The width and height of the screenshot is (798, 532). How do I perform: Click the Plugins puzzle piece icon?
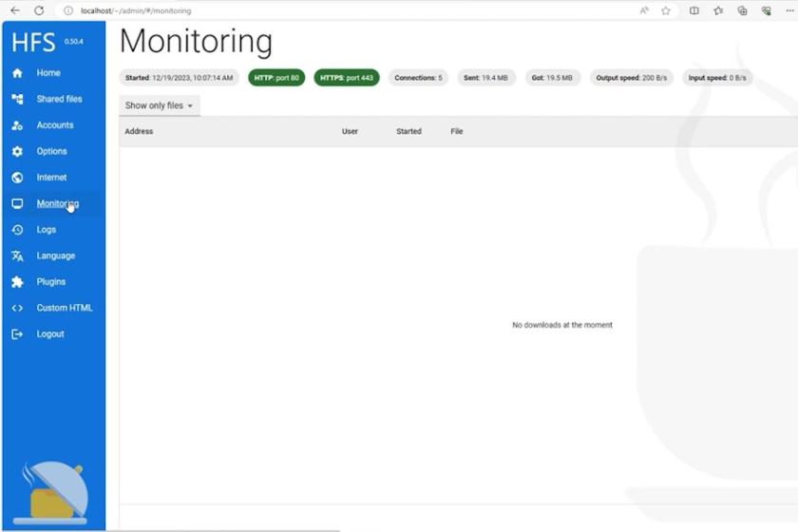tap(17, 282)
